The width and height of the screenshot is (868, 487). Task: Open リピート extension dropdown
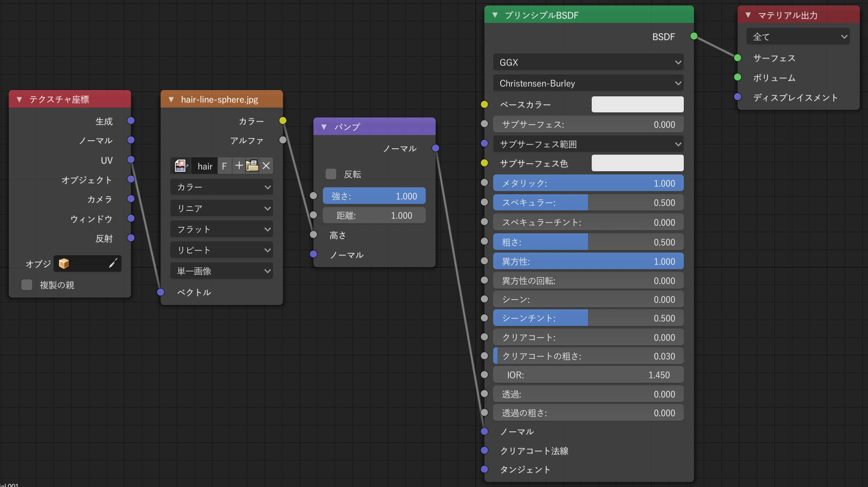[222, 250]
